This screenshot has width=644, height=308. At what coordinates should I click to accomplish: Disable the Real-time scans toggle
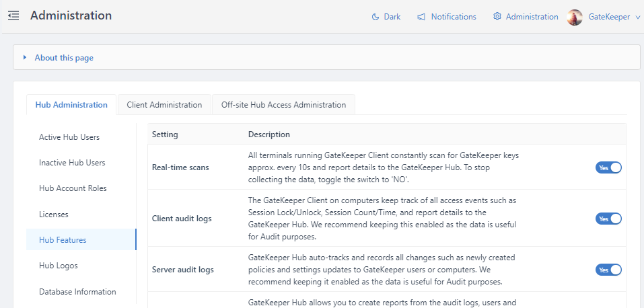point(608,167)
